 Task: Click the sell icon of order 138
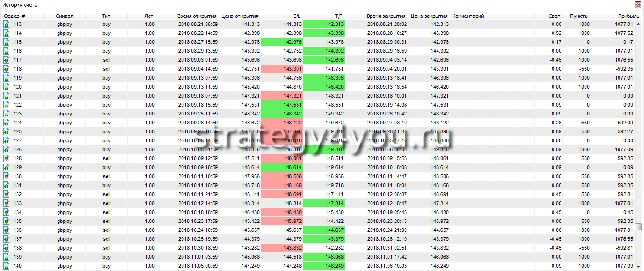coord(7,248)
